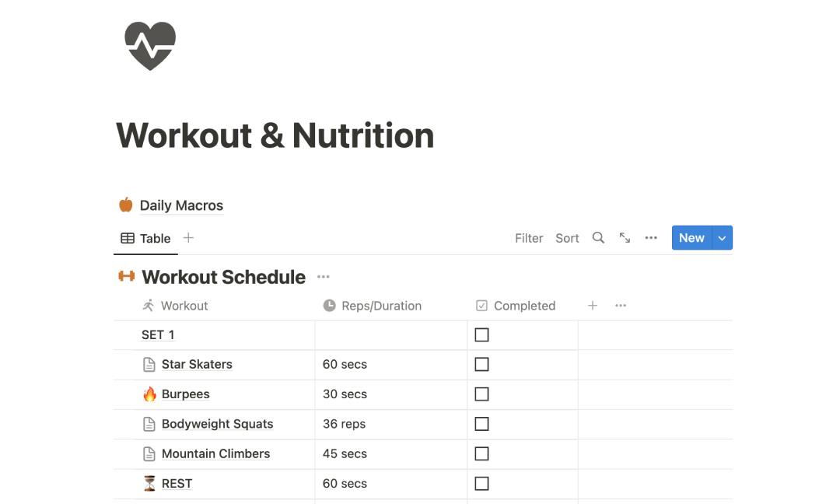Open Workout Schedule title options menu
840x504 pixels.
click(x=324, y=277)
